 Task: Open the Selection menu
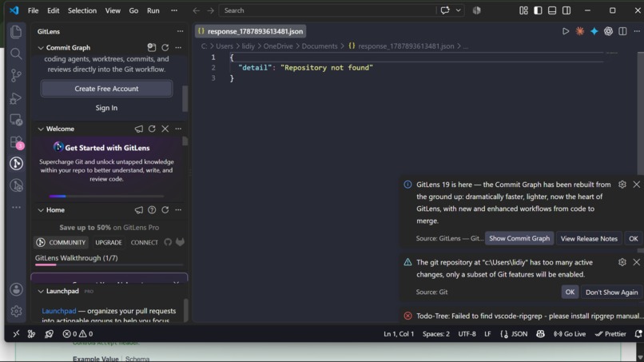coord(82,10)
